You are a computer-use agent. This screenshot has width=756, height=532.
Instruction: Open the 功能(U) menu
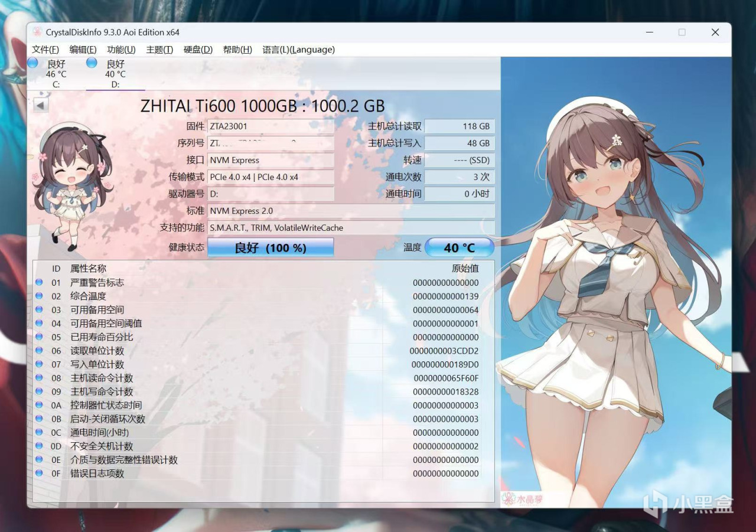click(121, 50)
